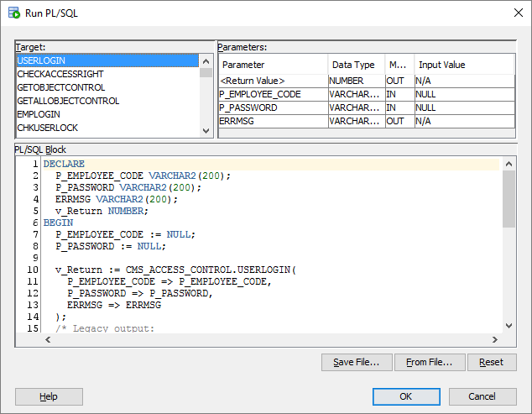Click line 13 ERRMSG => ERRMSG
Viewport: 532px width, 414px height.
pos(114,305)
